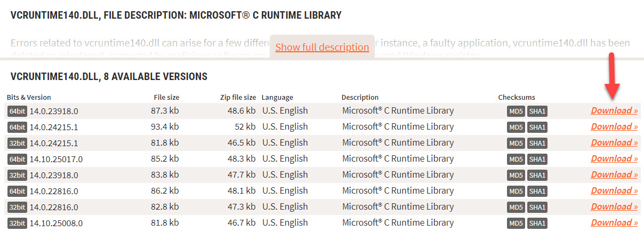Click the Zip file size column header
Screen dimensions: 644x231
click(238, 98)
